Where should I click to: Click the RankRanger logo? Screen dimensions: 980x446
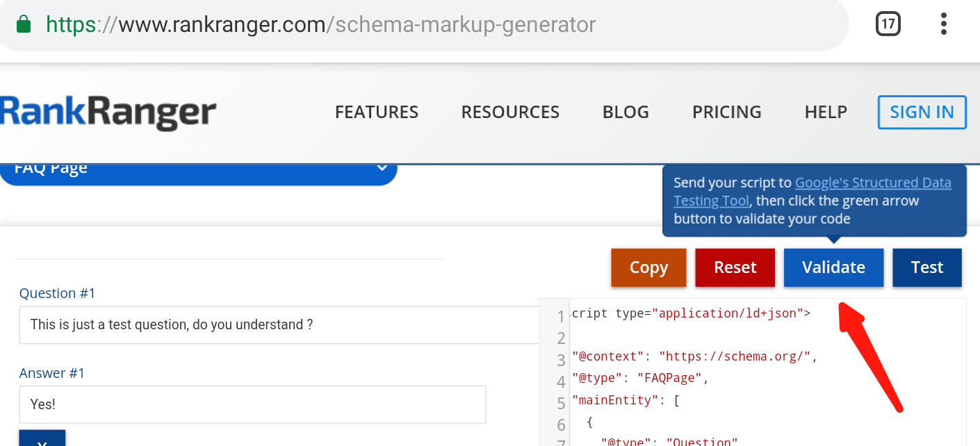tap(108, 113)
